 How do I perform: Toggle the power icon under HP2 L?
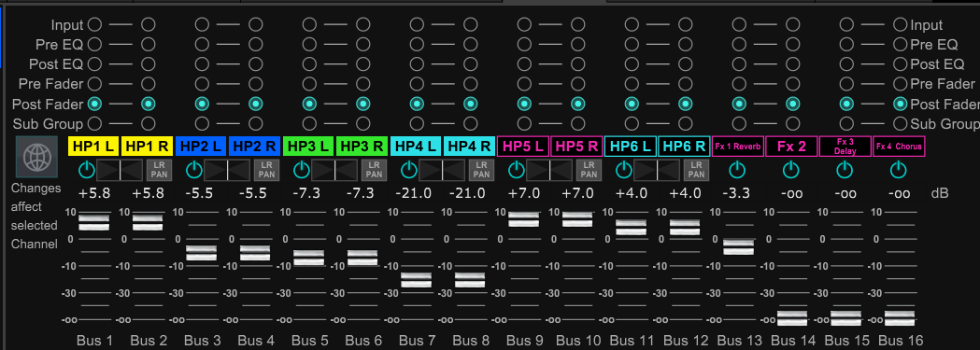[x=193, y=169]
